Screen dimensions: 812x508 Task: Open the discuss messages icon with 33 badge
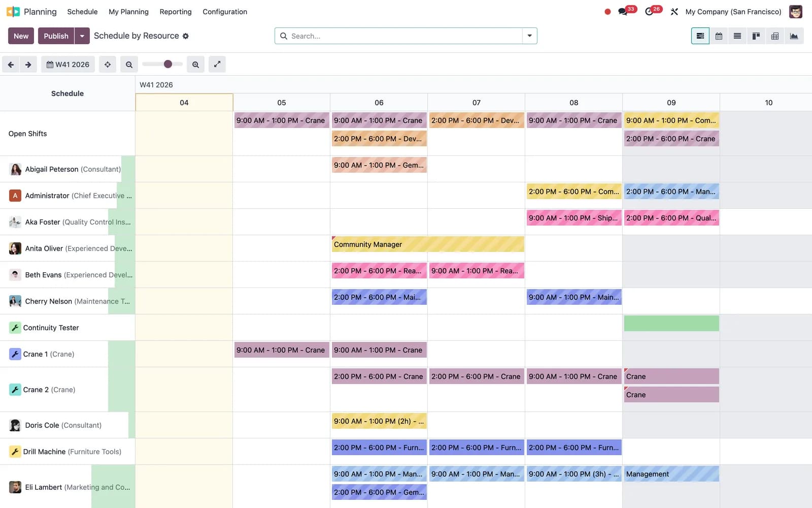coord(623,12)
